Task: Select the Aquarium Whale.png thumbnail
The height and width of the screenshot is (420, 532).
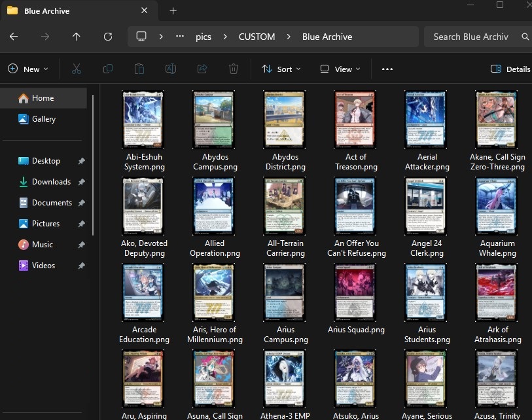Action: click(497, 205)
